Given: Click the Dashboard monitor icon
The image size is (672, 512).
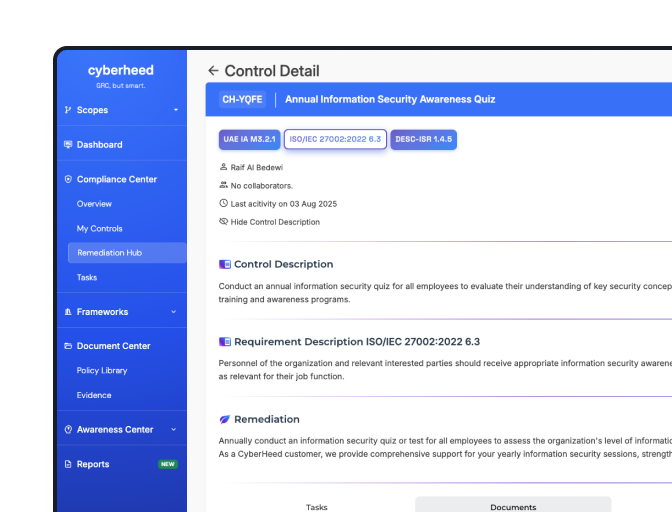Looking at the screenshot, I should (x=68, y=145).
